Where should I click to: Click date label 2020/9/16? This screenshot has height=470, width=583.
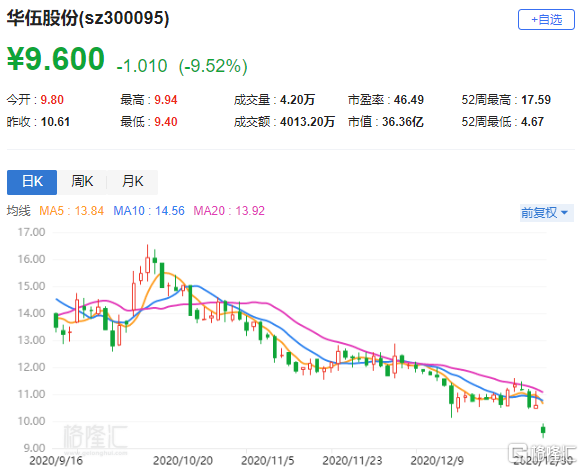56,461
